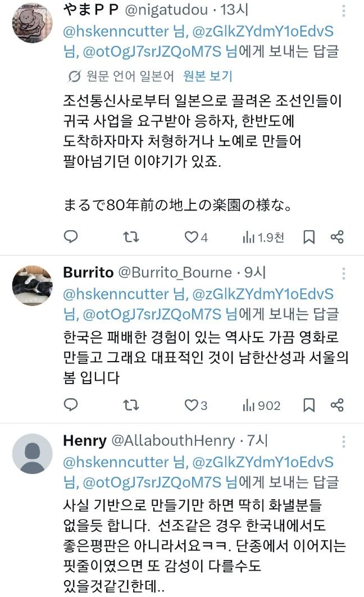
Task: Click 원본 보기 to view original text
Action: (207, 76)
